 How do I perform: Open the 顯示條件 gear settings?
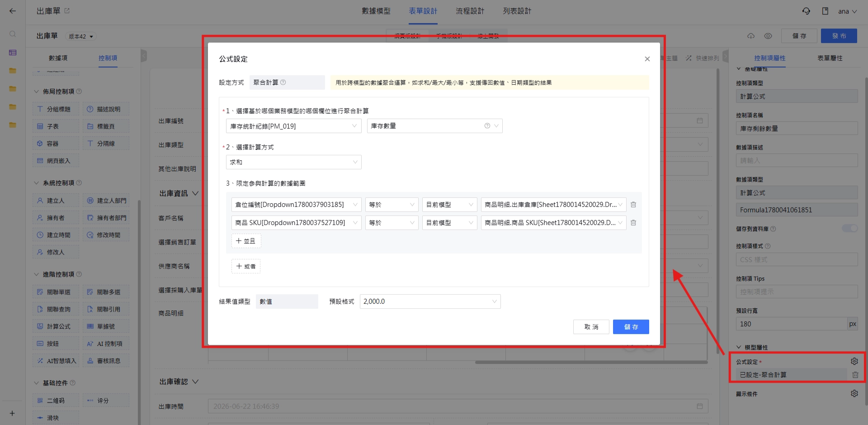pyautogui.click(x=854, y=393)
